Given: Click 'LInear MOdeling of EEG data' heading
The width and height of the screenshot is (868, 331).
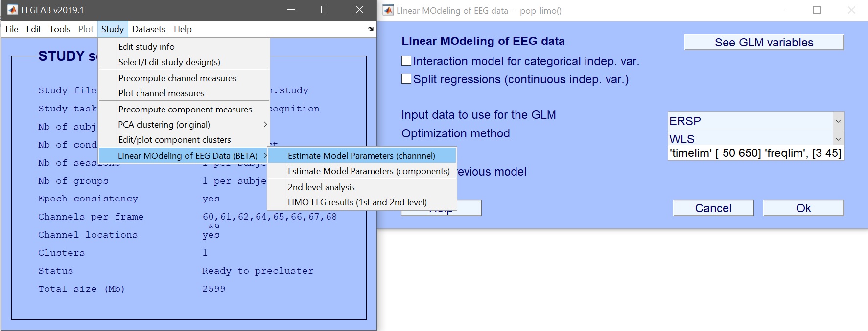Looking at the screenshot, I should click(483, 41).
